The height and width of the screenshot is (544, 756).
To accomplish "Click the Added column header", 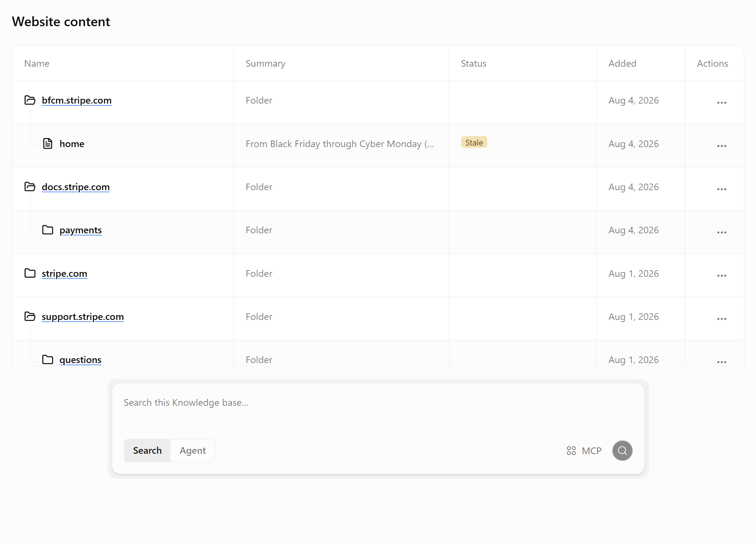I will pyautogui.click(x=622, y=63).
